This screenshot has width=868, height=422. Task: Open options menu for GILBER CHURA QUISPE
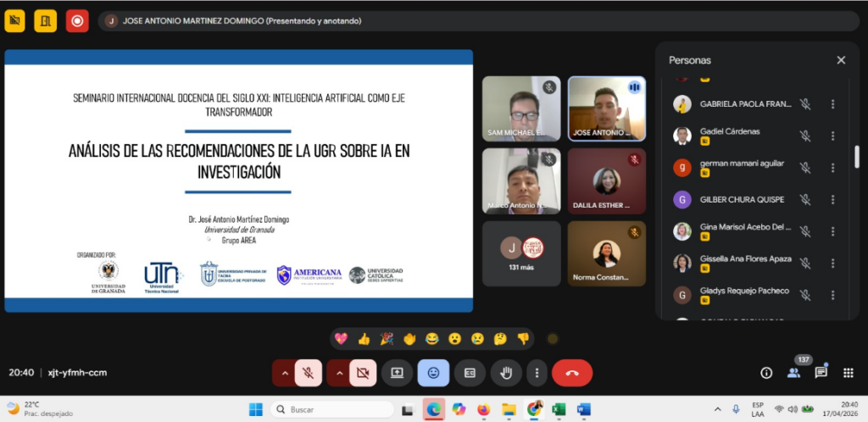tap(832, 200)
